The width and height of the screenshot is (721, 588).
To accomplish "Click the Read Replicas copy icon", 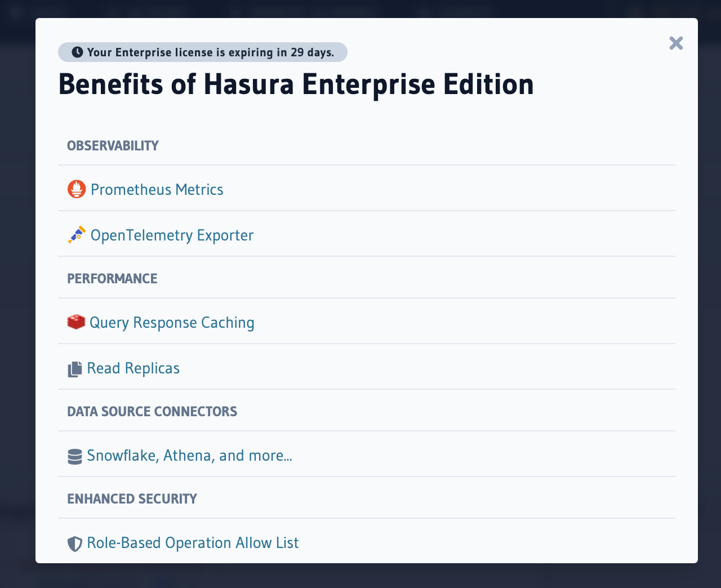I will coord(75,369).
